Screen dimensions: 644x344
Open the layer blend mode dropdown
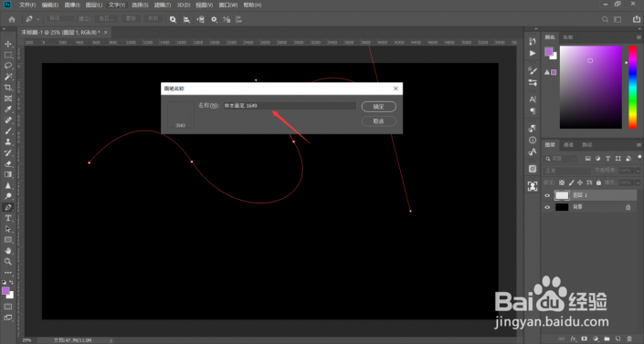click(567, 171)
